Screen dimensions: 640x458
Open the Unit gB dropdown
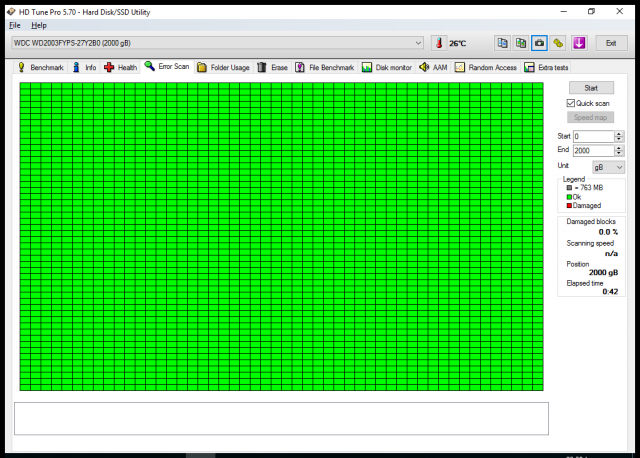click(608, 166)
